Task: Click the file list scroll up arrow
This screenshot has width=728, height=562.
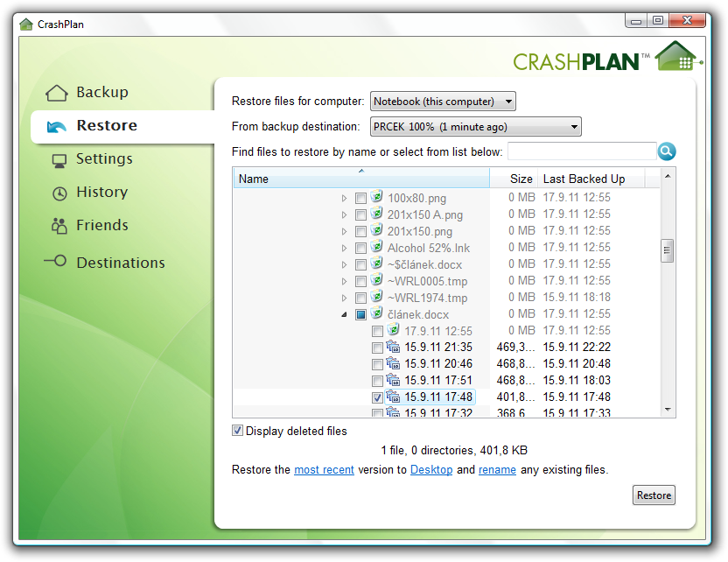Action: [x=668, y=176]
